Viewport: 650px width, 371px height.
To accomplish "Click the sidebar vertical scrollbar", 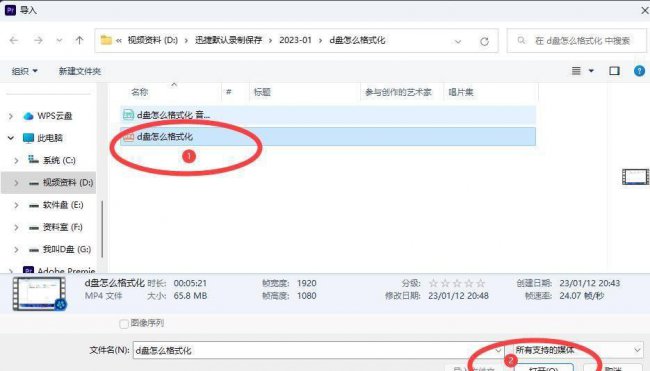I will pyautogui.click(x=102, y=229).
